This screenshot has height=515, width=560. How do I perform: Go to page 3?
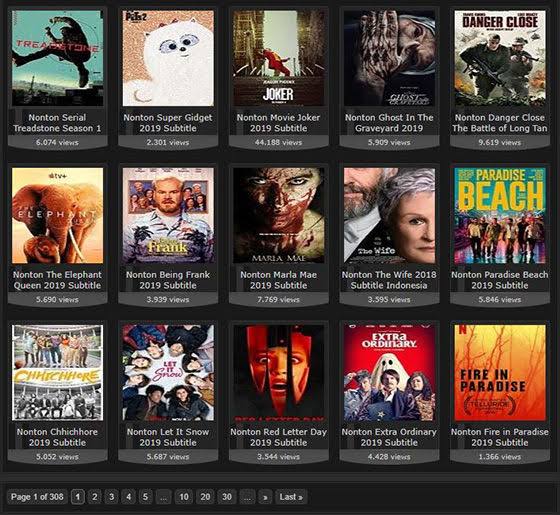[111, 497]
